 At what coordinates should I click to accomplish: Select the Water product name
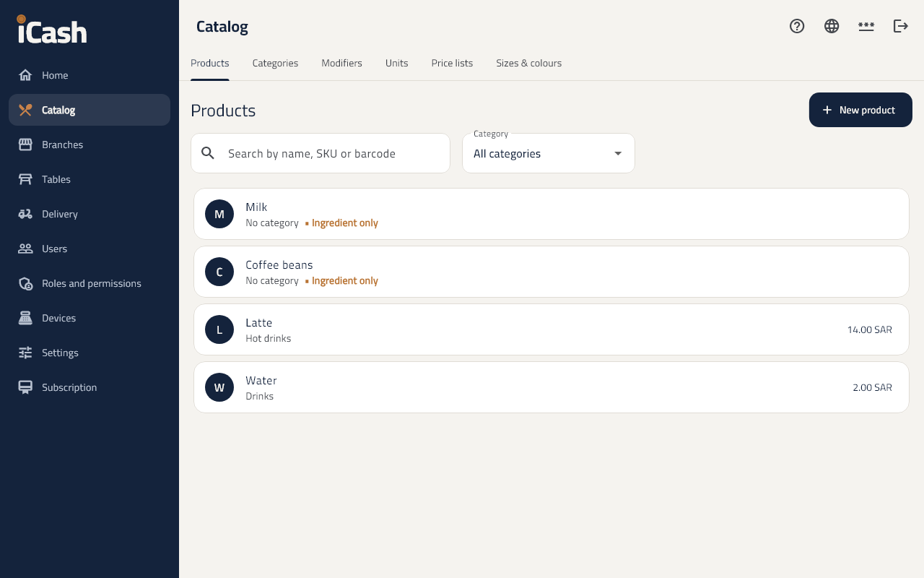pyautogui.click(x=261, y=381)
